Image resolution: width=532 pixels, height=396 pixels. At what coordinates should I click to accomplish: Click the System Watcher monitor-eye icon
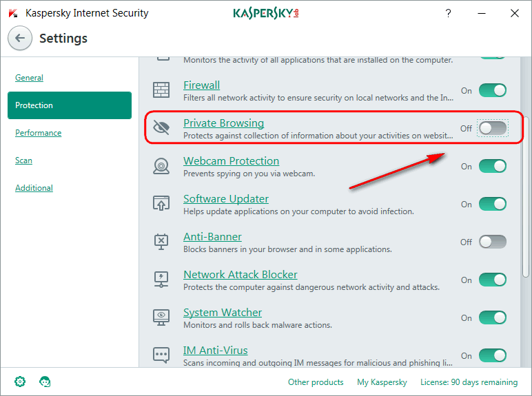[x=161, y=317]
